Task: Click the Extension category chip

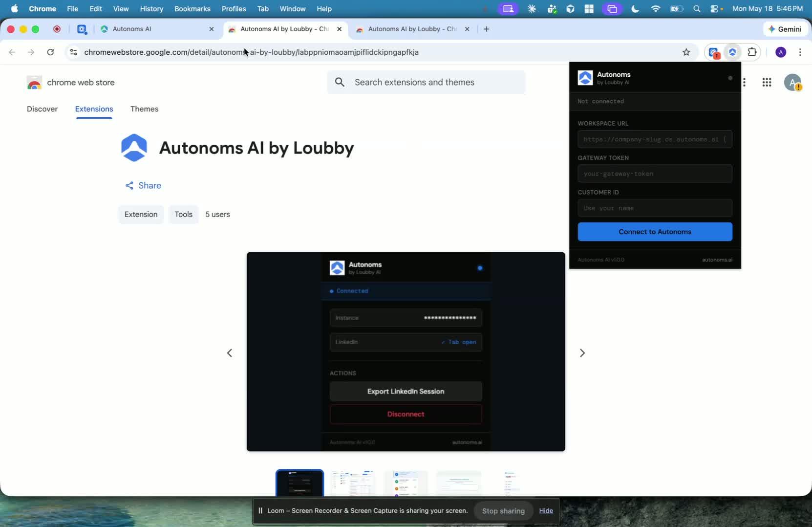Action: click(x=141, y=214)
